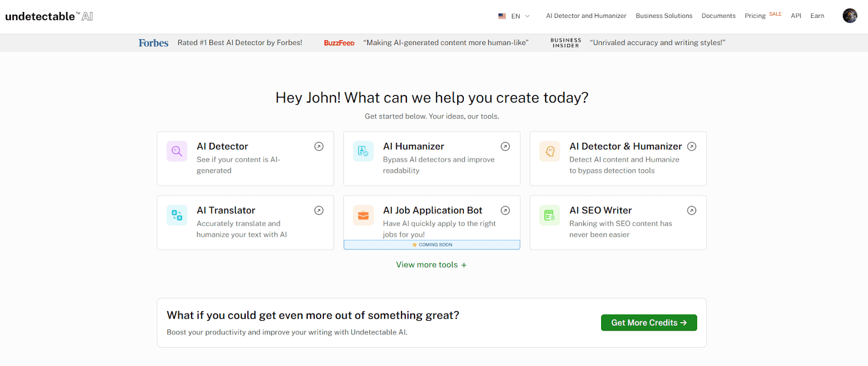Click the AI Translator icon
Viewport: 868px width, 366px height.
(177, 216)
